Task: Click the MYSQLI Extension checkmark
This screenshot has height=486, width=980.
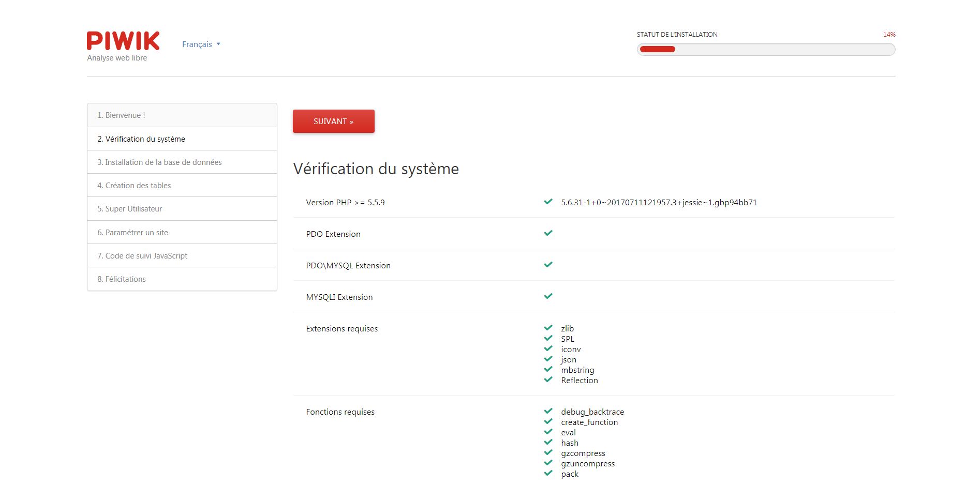Action: [x=548, y=296]
